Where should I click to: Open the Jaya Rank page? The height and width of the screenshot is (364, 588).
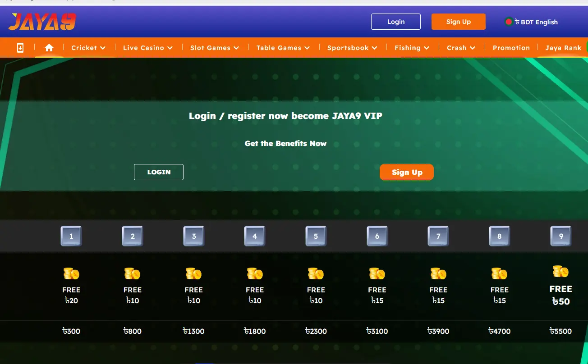coord(563,48)
